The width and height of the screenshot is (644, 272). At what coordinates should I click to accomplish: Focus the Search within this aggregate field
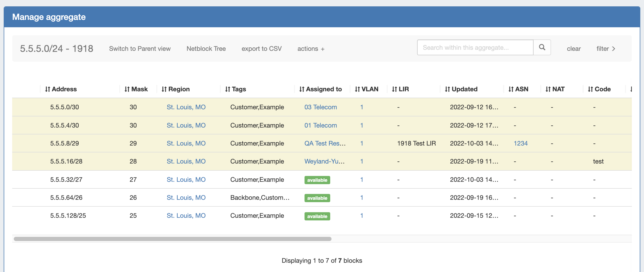coord(475,48)
